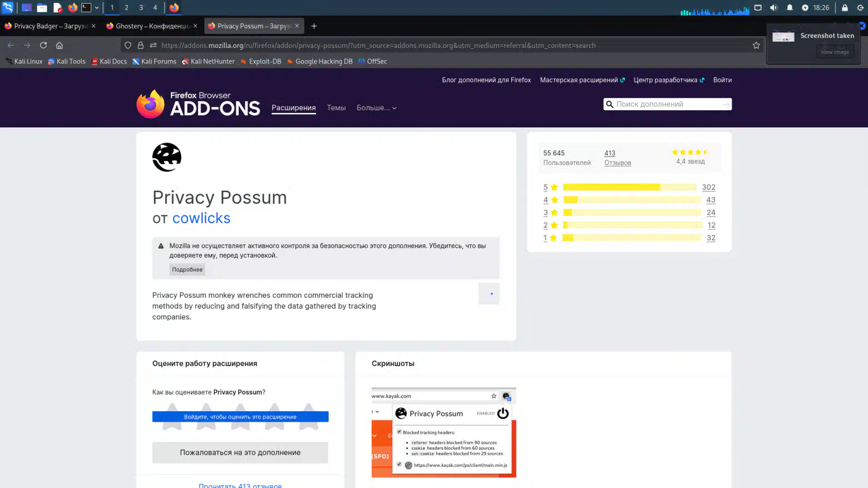Open the 24 three-star reviews count
The height and width of the screenshot is (488, 868).
(711, 213)
